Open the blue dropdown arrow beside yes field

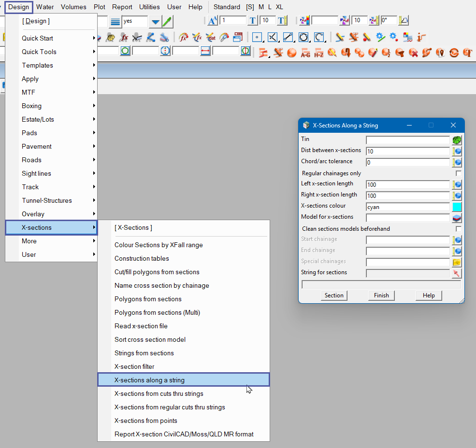click(155, 21)
